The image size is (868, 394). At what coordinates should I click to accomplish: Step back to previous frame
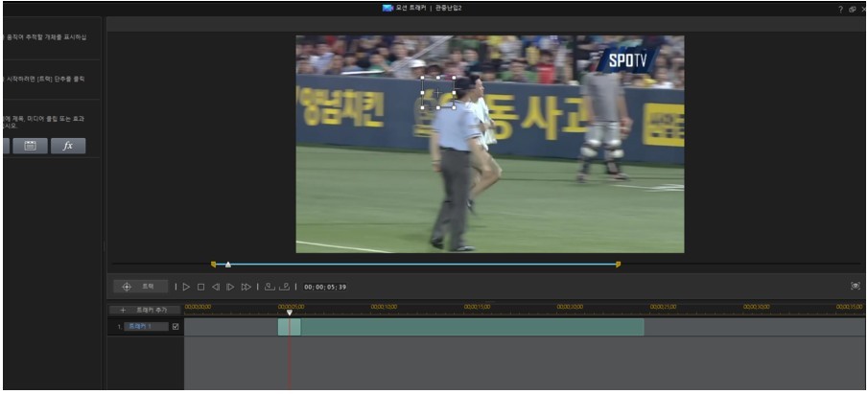tap(216, 287)
